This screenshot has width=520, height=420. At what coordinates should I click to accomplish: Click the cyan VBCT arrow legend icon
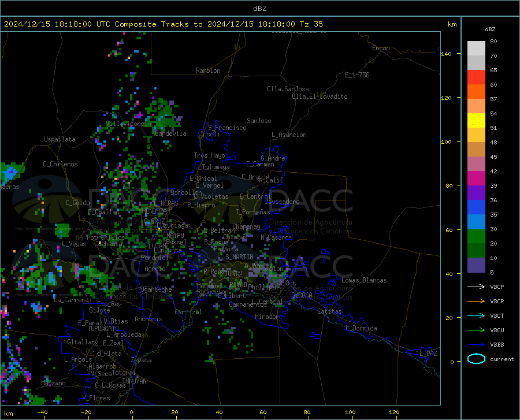point(476,315)
